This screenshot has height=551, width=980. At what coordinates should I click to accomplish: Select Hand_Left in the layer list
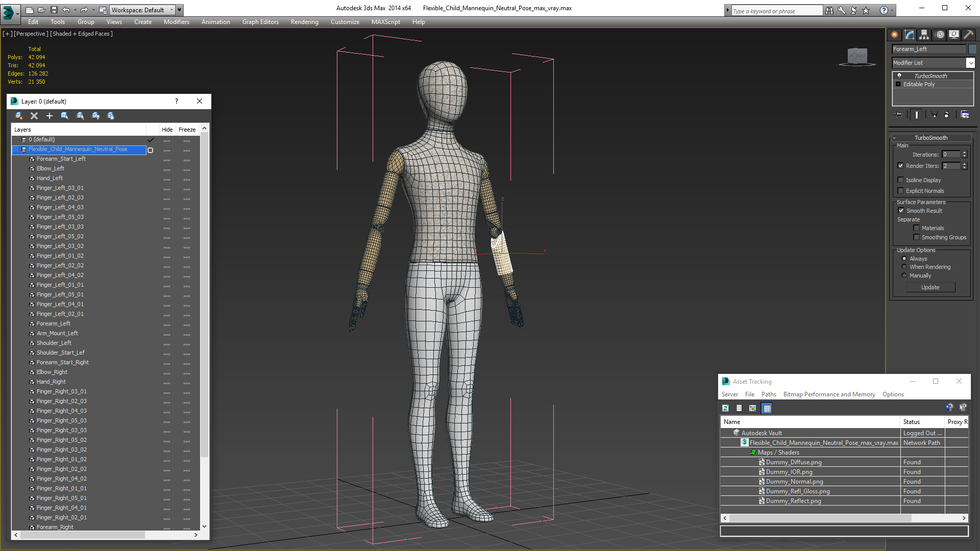point(50,178)
